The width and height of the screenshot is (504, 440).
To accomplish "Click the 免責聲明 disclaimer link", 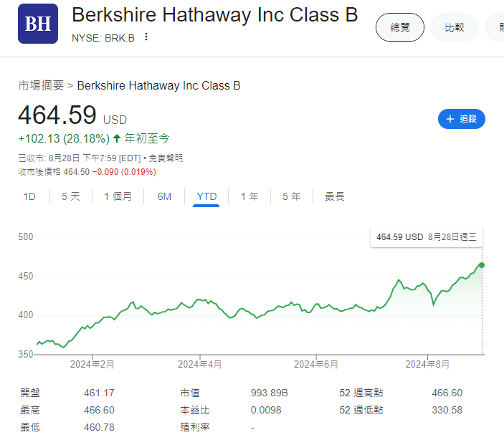I will tap(166, 158).
